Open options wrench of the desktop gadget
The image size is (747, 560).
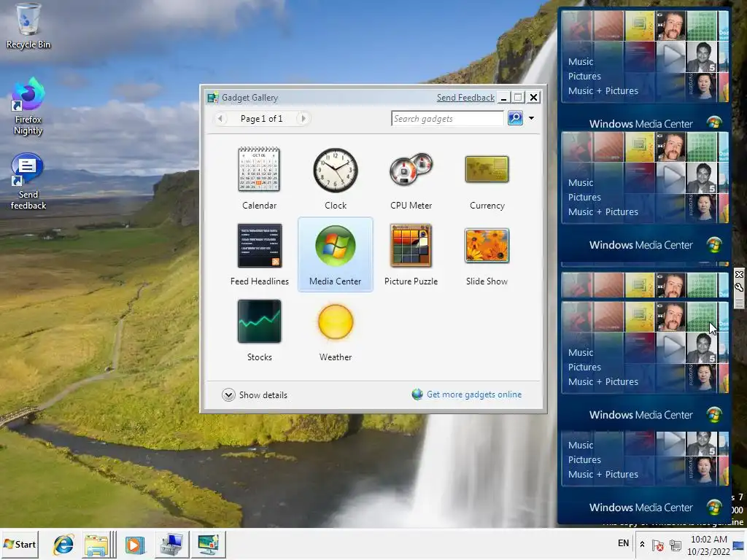pyautogui.click(x=739, y=287)
